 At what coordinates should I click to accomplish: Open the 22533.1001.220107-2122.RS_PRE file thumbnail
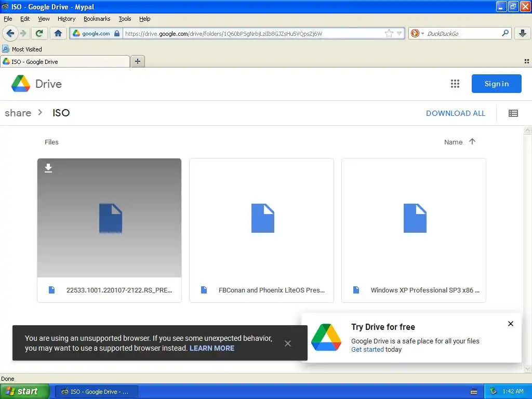coord(109,218)
